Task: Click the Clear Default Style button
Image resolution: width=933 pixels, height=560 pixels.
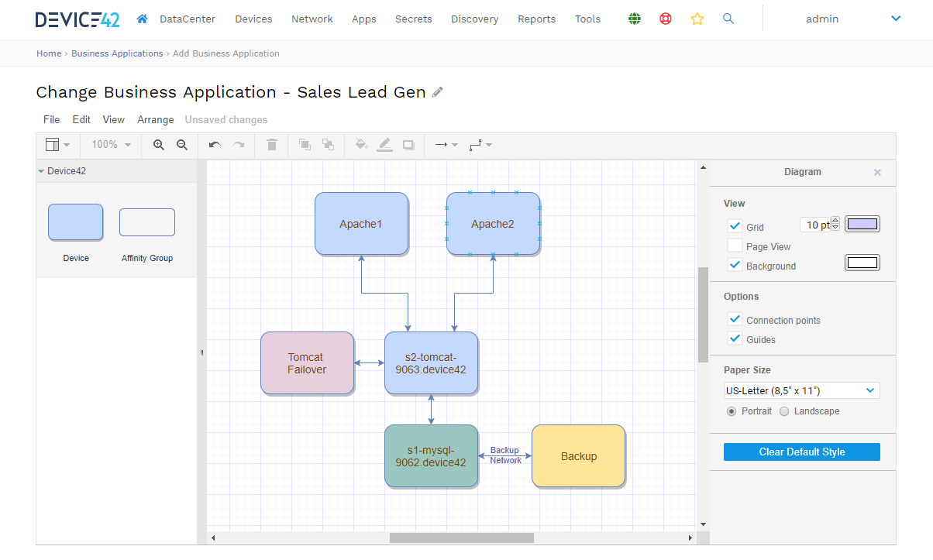Action: click(801, 452)
